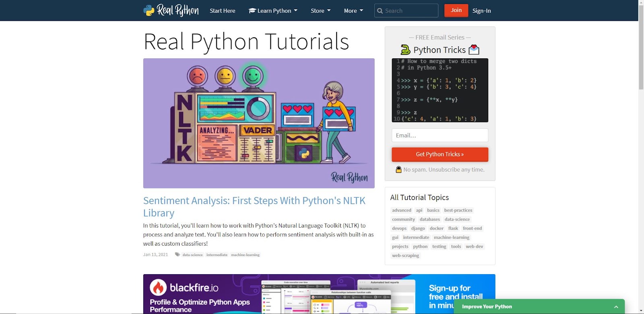Image resolution: width=644 pixels, height=314 pixels.
Task: Select data-science tag under article
Action: (x=192, y=255)
